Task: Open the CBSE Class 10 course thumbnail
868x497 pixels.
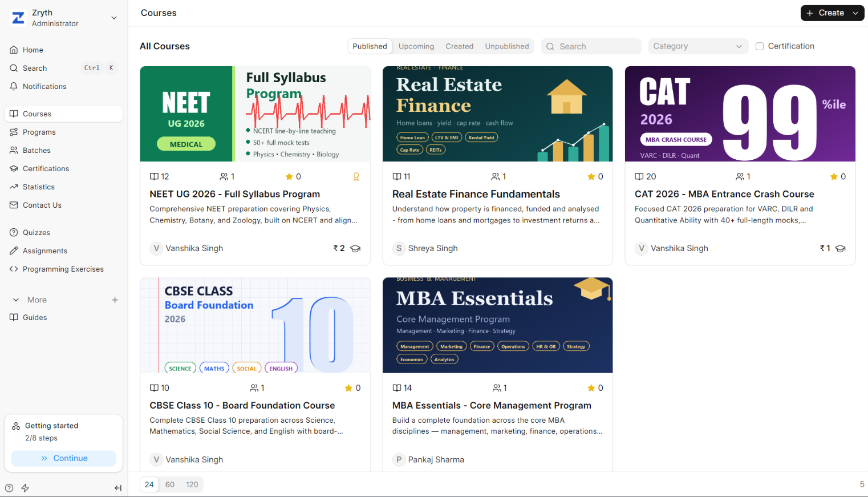Action: 255,325
